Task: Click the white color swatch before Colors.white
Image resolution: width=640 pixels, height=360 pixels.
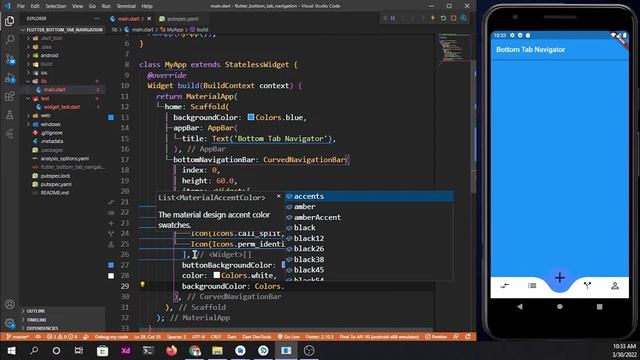Action: 217,276
